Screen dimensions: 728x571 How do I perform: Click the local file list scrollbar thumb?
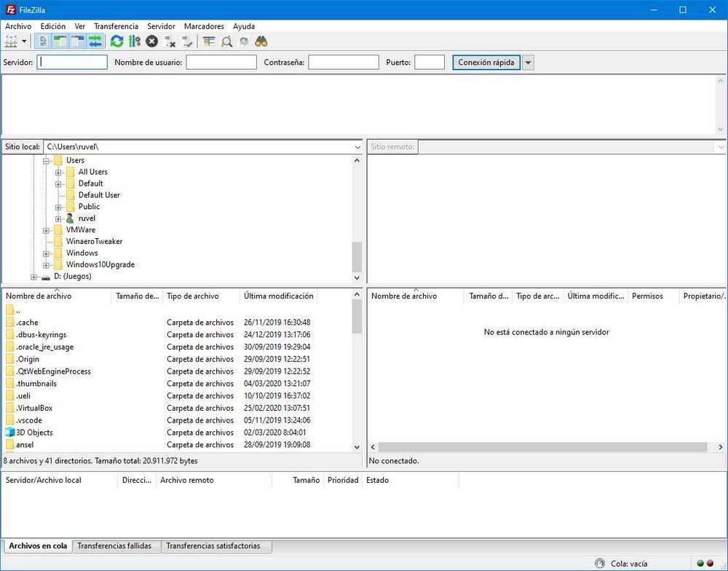tap(357, 316)
